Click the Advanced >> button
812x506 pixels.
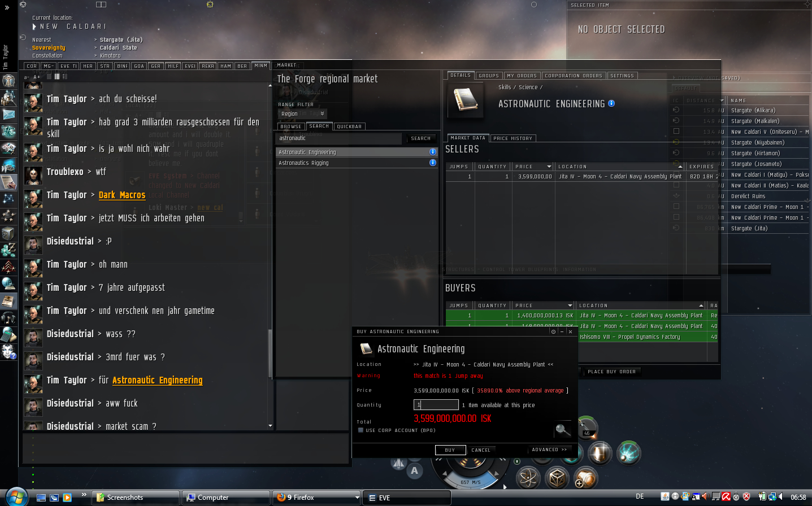point(549,450)
